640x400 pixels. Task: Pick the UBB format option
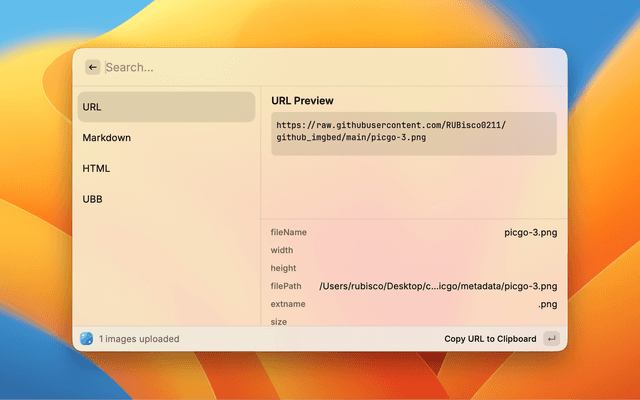(166, 199)
